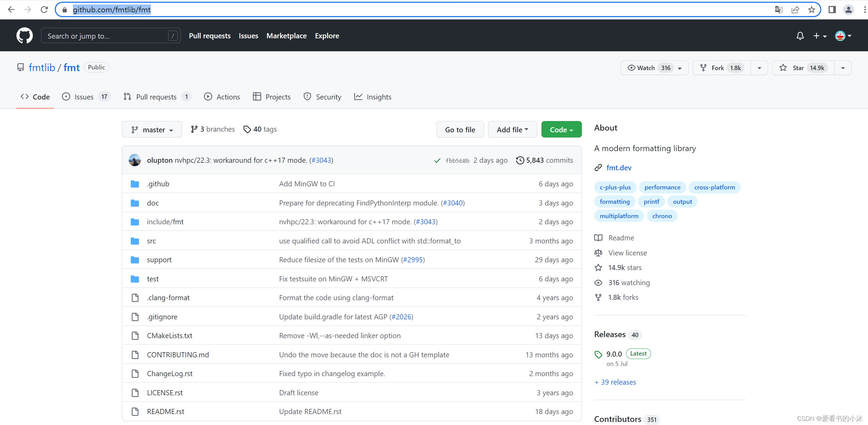Open the .gitignore file

pyautogui.click(x=162, y=317)
